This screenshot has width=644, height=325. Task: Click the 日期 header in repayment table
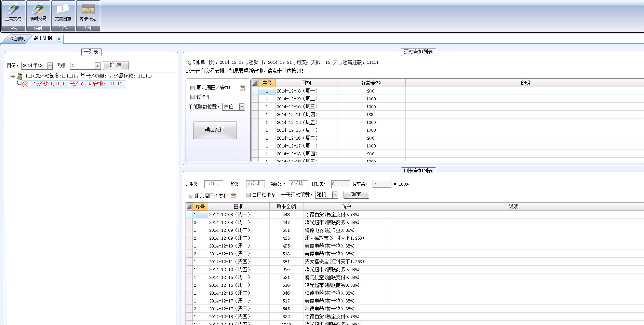306,83
